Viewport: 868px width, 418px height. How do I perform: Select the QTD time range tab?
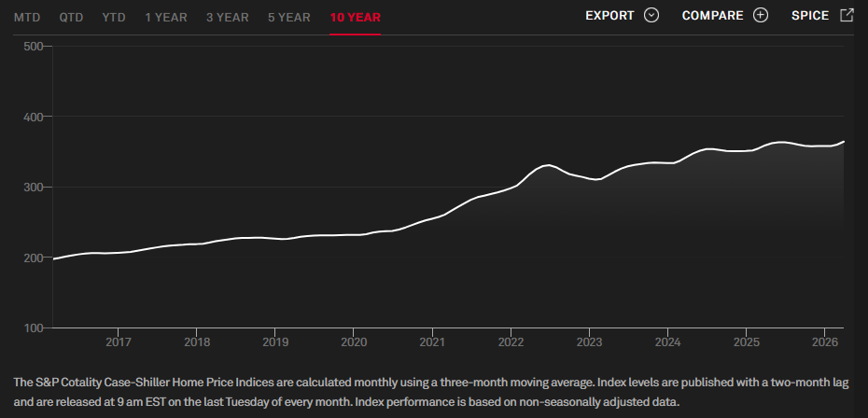pos(72,17)
